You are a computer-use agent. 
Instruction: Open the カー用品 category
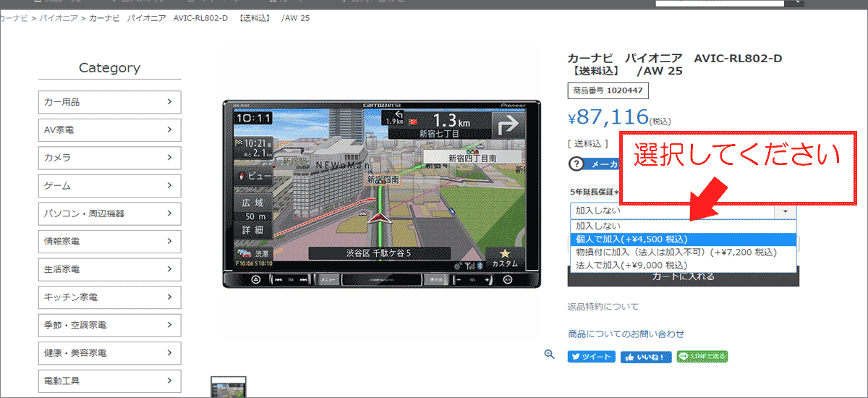[109, 102]
